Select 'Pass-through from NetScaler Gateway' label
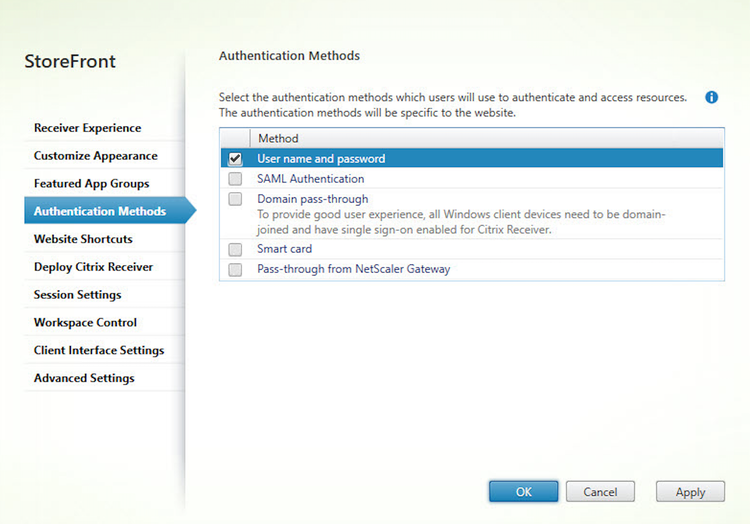Image resolution: width=750 pixels, height=524 pixels. click(353, 269)
